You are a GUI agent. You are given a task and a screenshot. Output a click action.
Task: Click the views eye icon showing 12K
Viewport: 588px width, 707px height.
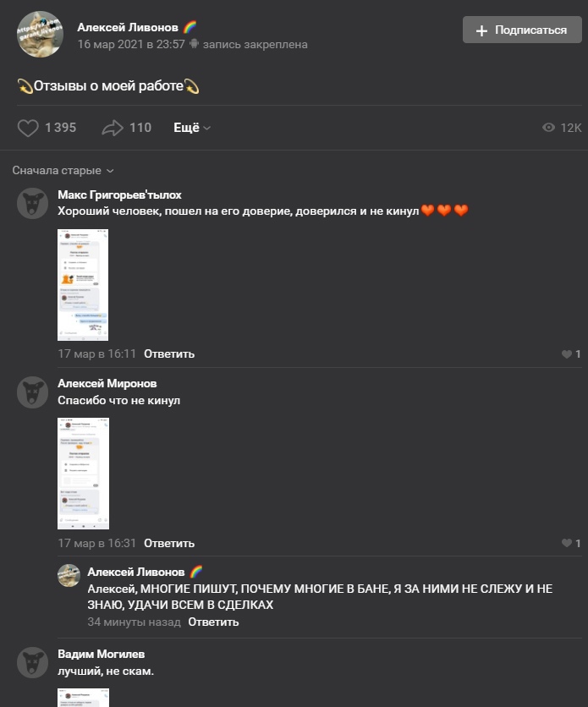coord(548,128)
